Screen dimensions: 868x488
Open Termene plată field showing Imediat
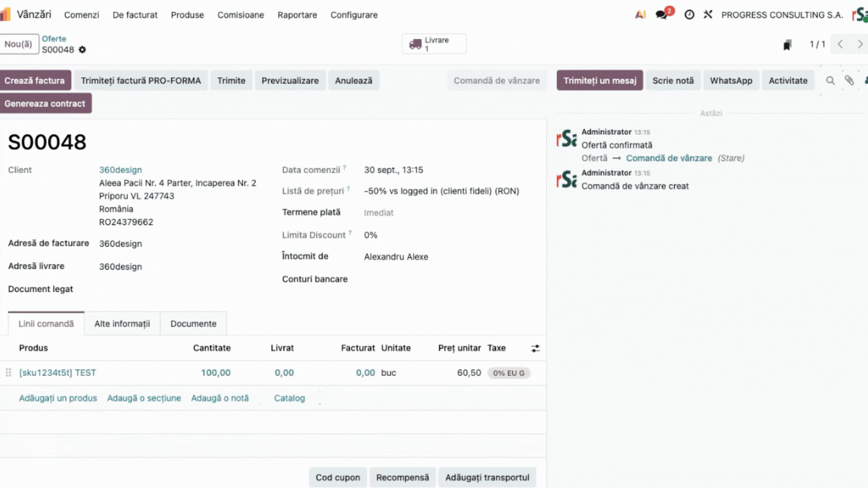[379, 213]
